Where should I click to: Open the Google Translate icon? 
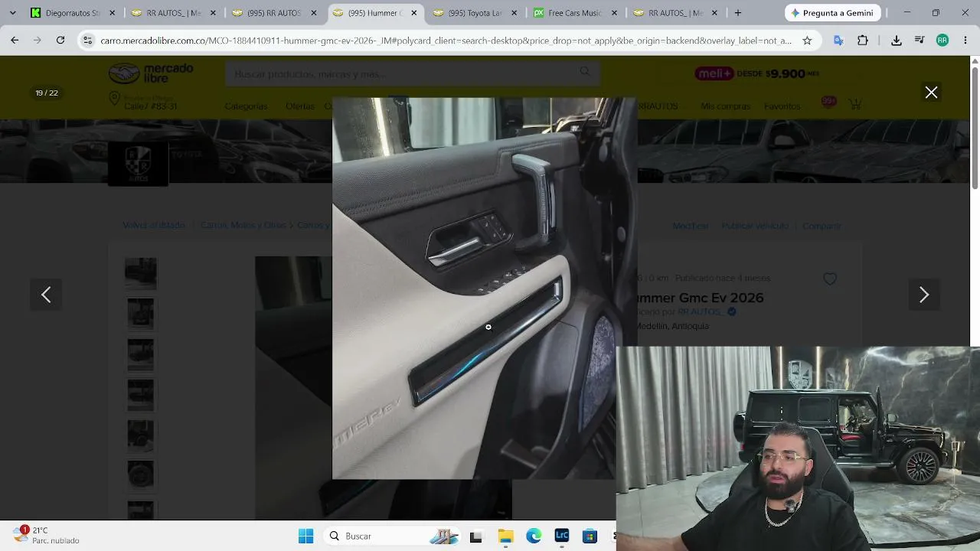click(x=838, y=41)
